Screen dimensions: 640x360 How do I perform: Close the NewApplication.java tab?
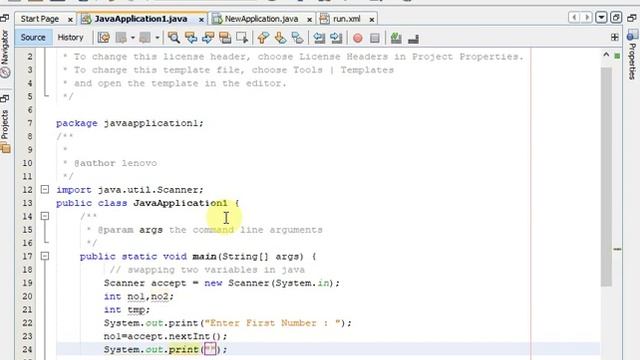(309, 19)
